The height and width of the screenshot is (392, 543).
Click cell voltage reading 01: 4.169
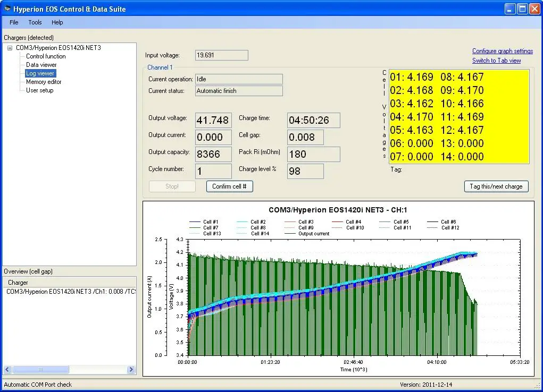pos(412,77)
